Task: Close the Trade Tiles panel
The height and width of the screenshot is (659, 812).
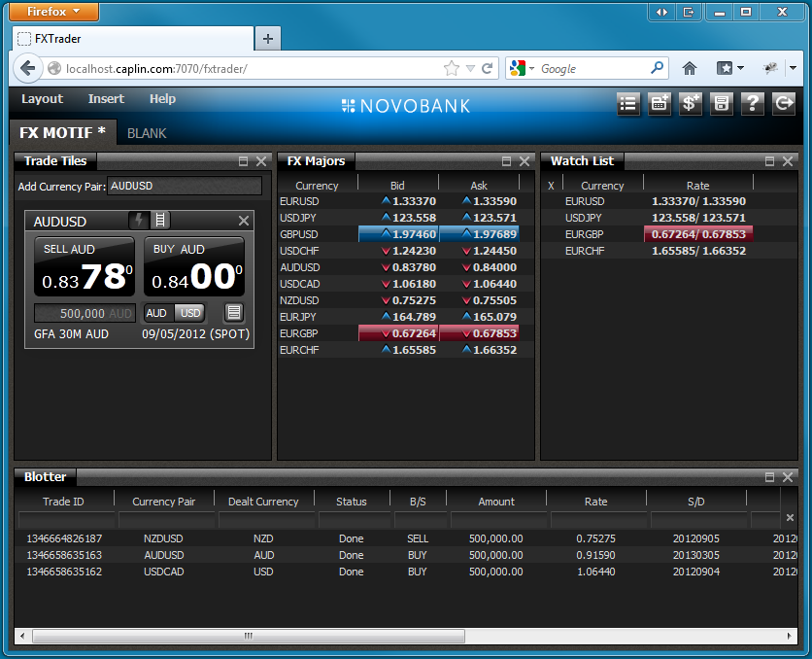Action: (x=261, y=161)
